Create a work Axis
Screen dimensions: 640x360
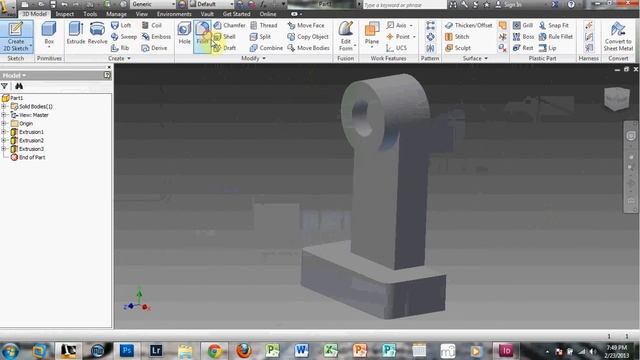point(397,25)
